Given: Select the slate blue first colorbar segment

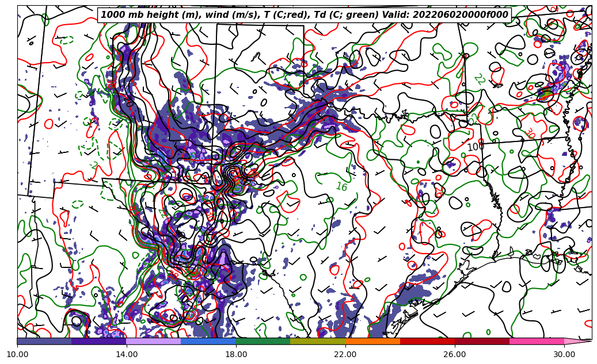Looking at the screenshot, I should pos(44,341).
